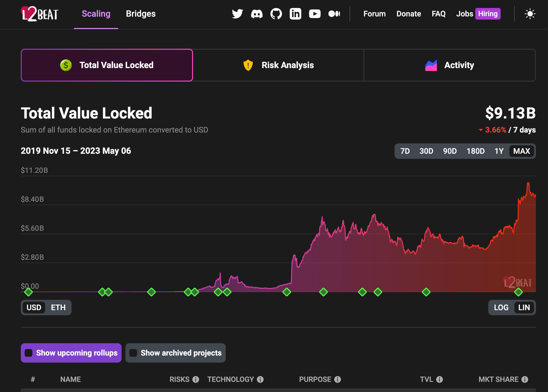Viewport: 548px width, 392px height.
Task: Check Show archived projects
Action: tap(133, 353)
